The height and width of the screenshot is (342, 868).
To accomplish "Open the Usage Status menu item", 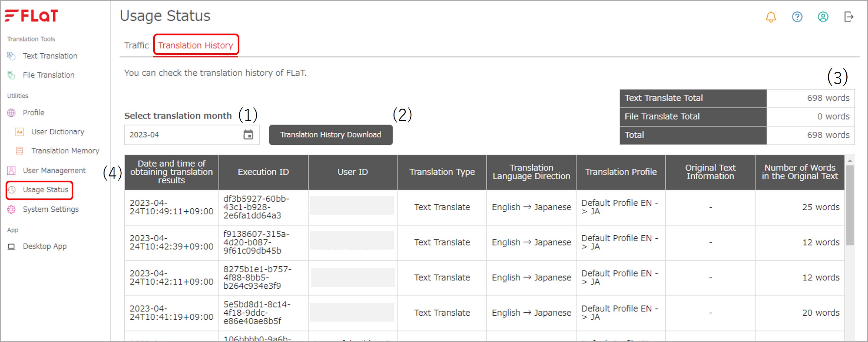I will [x=45, y=190].
